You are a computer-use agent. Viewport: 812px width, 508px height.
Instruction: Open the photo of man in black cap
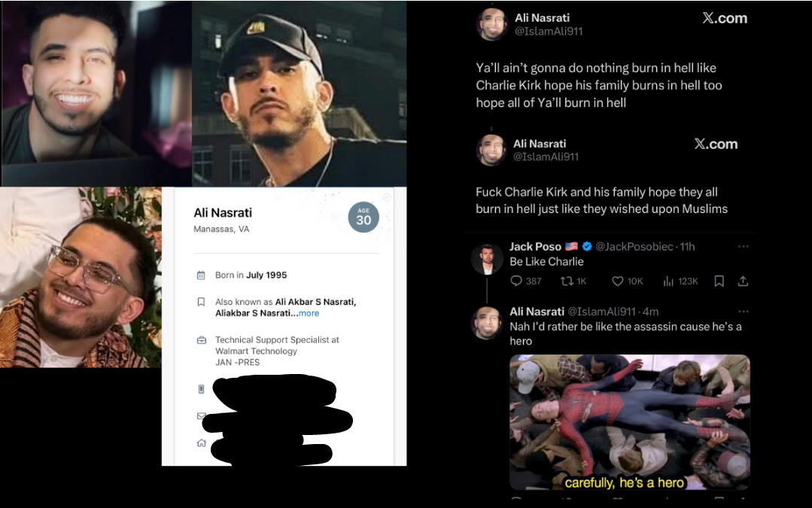click(x=300, y=94)
